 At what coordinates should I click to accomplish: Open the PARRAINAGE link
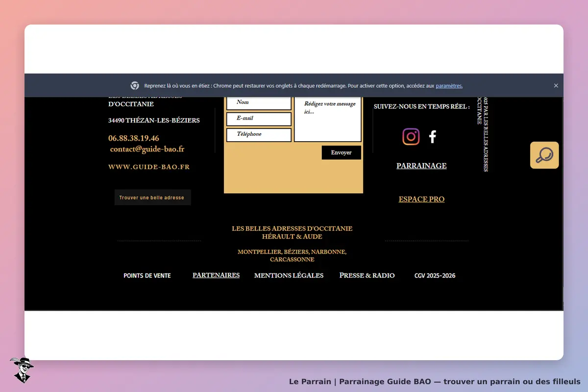pos(421,166)
